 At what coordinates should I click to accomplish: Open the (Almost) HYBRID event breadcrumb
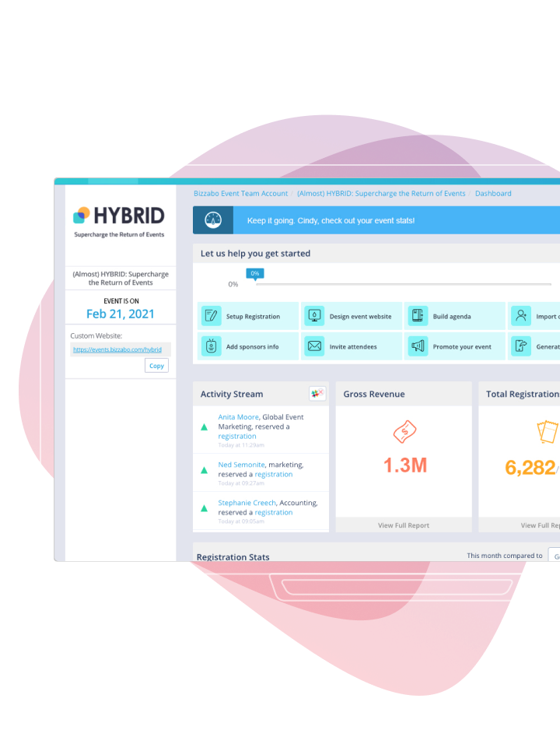click(x=381, y=193)
